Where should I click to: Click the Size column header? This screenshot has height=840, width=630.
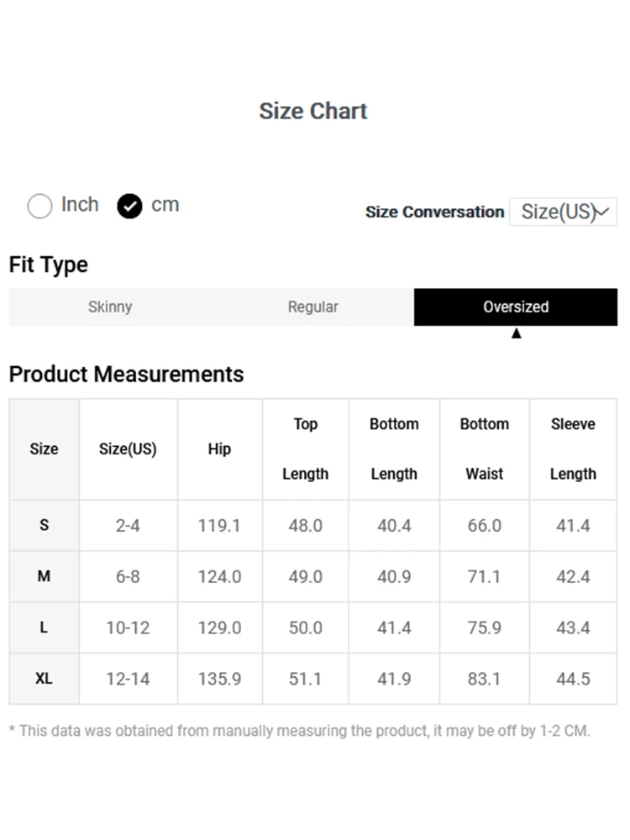click(44, 449)
